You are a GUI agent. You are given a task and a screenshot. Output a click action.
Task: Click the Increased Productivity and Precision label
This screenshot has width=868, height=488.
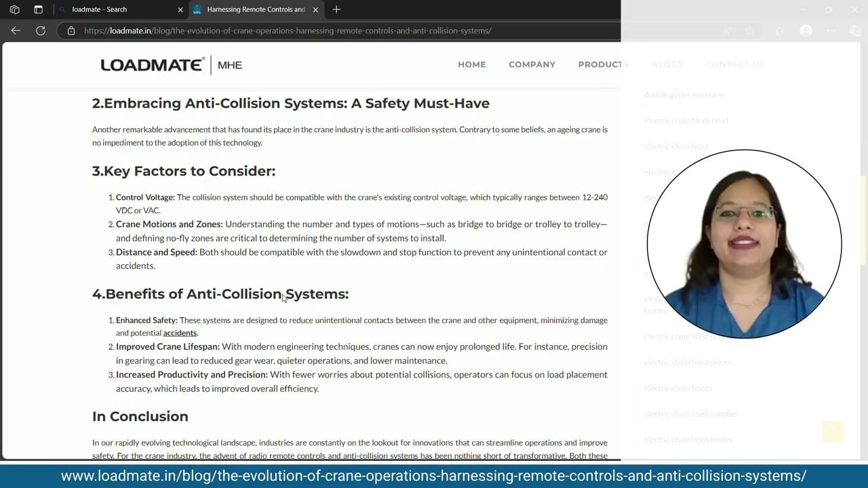click(193, 375)
